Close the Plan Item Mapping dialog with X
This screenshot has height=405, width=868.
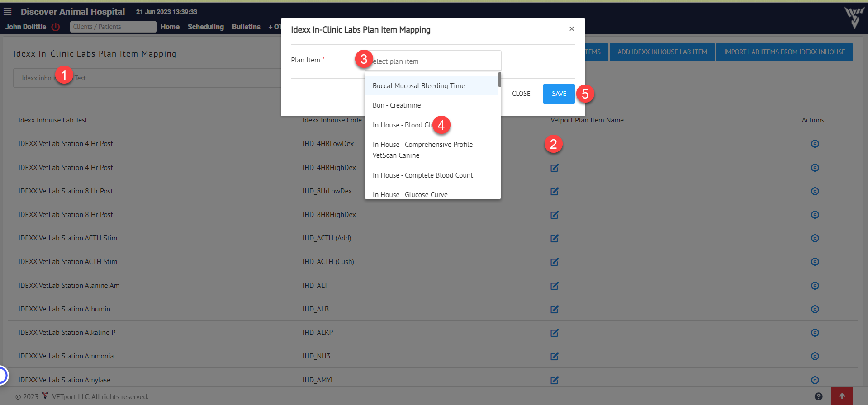click(572, 29)
